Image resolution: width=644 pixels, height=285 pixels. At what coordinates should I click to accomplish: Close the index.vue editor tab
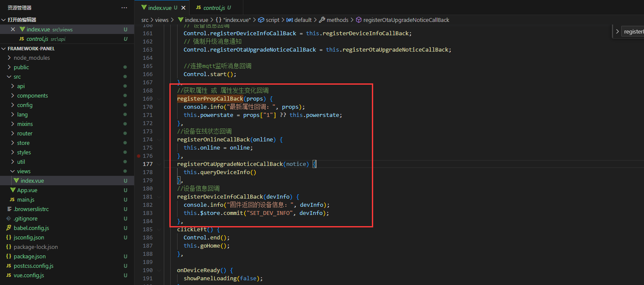184,8
